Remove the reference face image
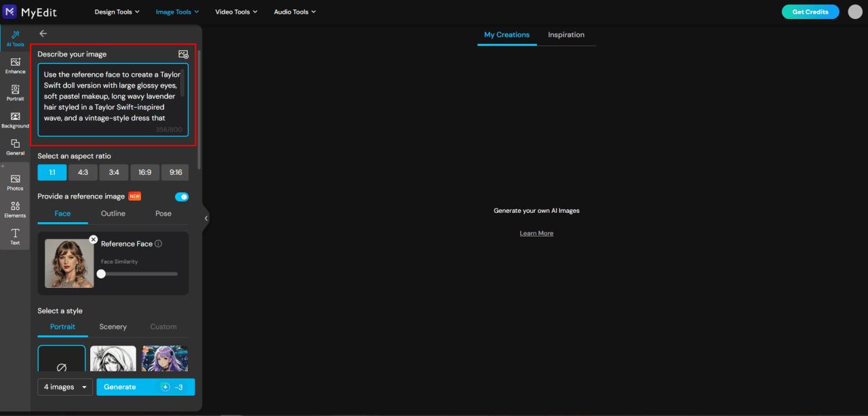Viewport: 868px width, 416px height. tap(94, 239)
